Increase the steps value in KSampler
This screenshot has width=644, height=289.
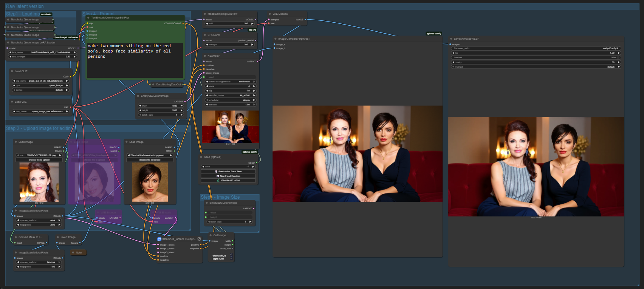click(x=254, y=86)
